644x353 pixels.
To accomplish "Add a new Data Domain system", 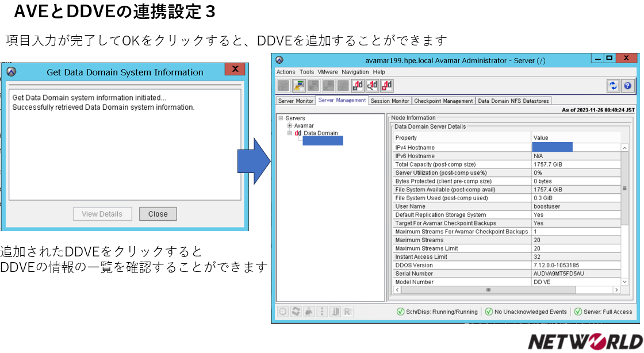I will pos(358,86).
